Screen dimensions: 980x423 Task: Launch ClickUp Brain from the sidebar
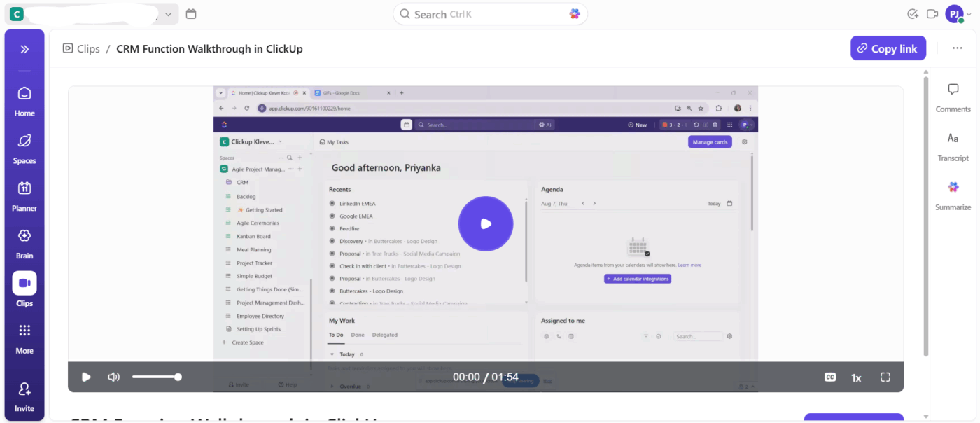pyautogui.click(x=24, y=241)
